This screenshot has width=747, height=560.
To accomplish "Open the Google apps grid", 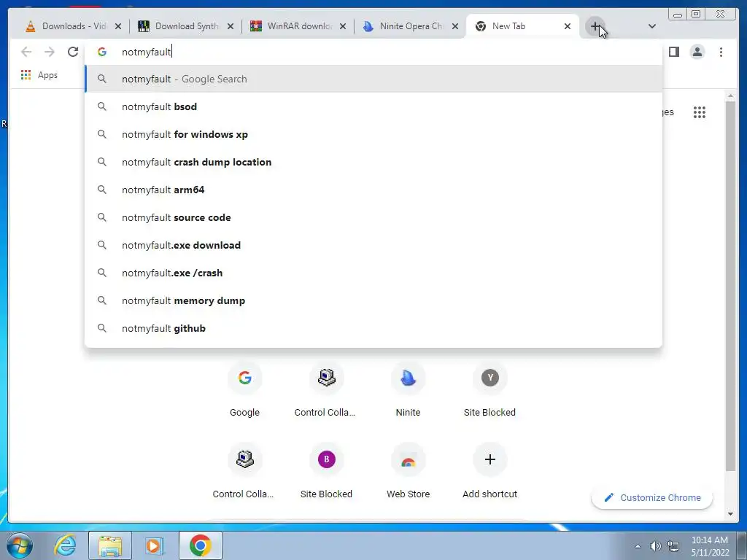I will 700,112.
